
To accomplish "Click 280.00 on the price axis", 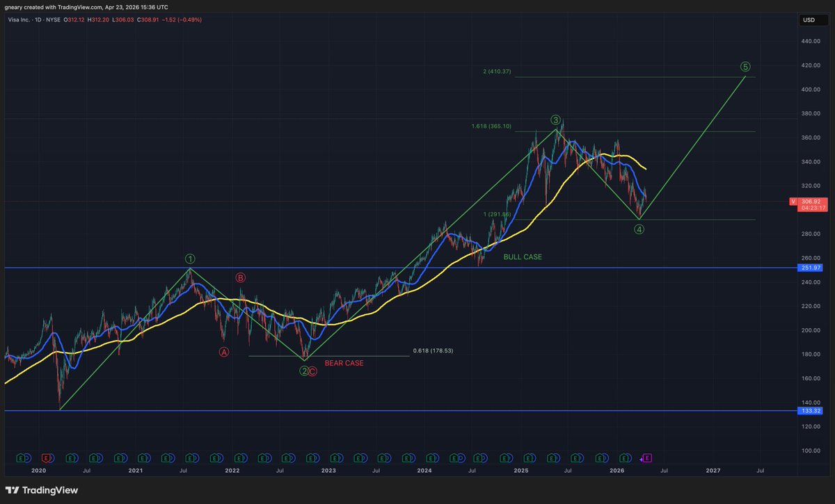I will click(811, 234).
